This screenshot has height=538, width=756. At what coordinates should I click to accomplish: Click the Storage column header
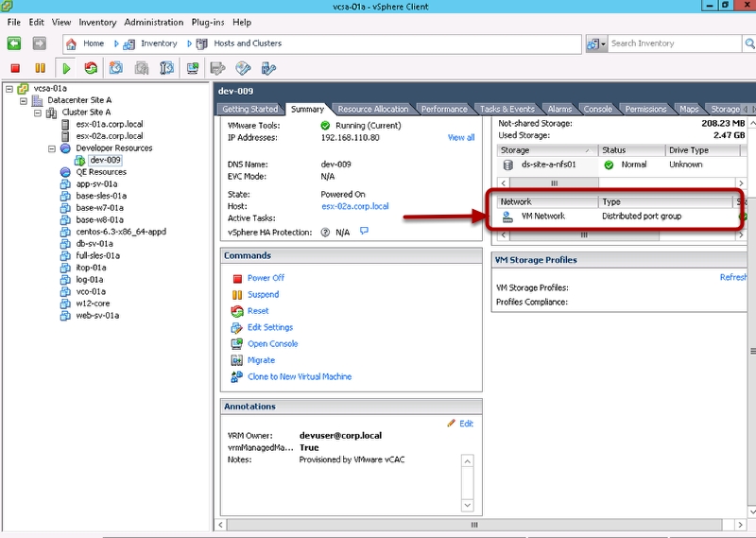point(547,150)
